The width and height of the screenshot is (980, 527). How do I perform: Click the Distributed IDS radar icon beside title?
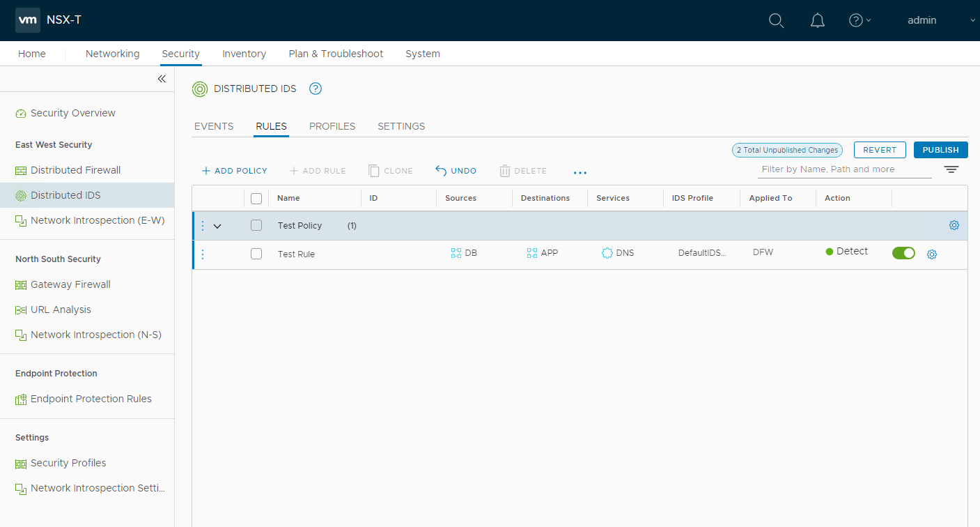(200, 89)
